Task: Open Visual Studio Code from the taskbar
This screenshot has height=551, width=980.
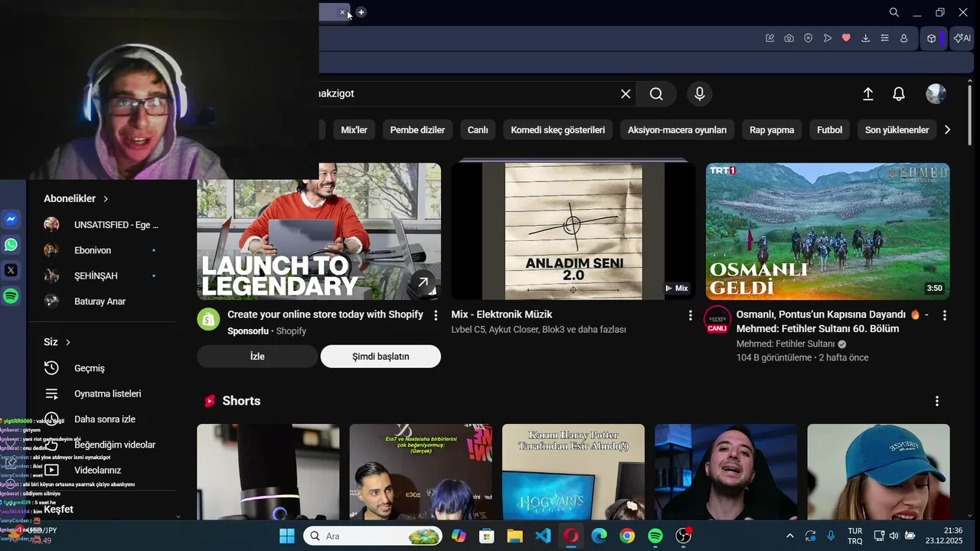Action: pos(543,536)
